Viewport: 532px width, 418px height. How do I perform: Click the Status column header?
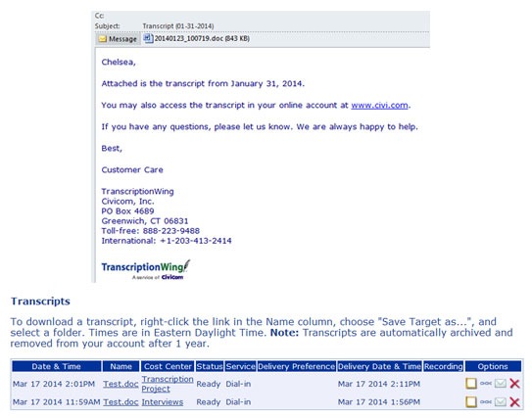210,366
